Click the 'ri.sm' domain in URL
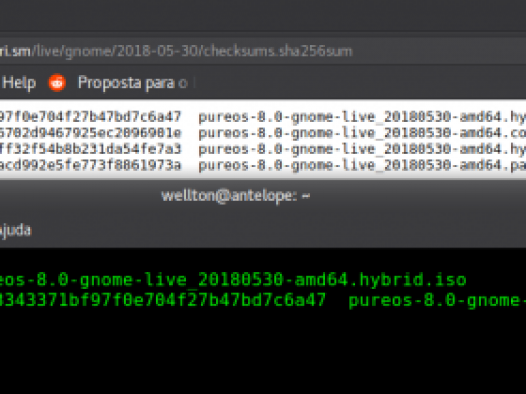The width and height of the screenshot is (526, 394). pyautogui.click(x=15, y=51)
